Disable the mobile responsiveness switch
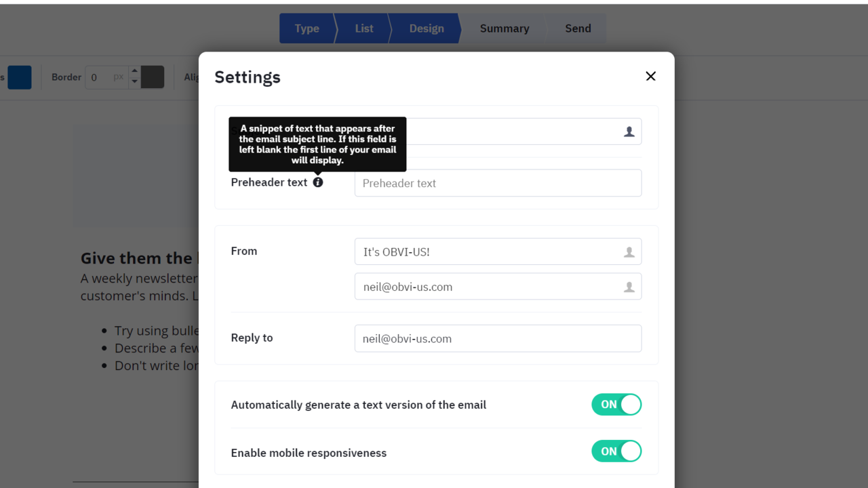868x488 pixels. coord(616,451)
